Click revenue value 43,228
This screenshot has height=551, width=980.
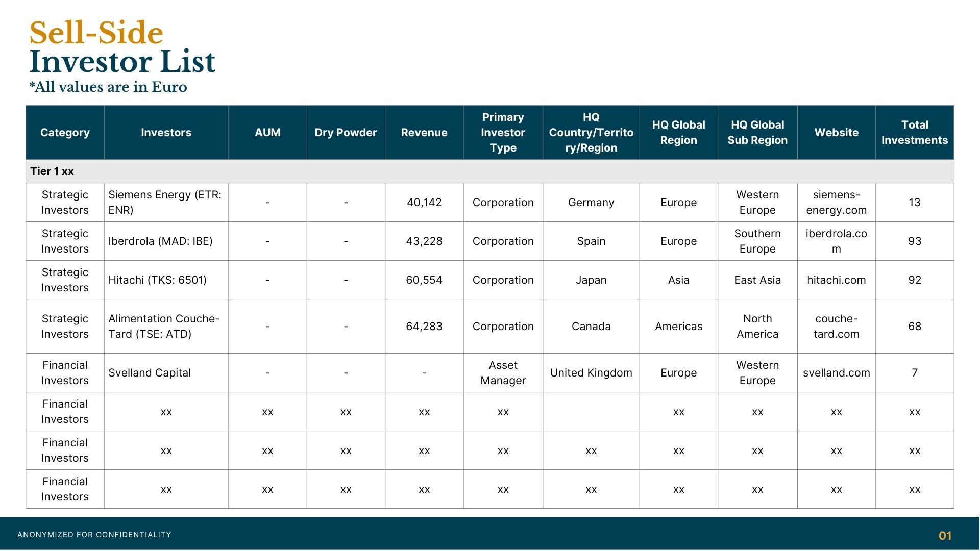[424, 241]
